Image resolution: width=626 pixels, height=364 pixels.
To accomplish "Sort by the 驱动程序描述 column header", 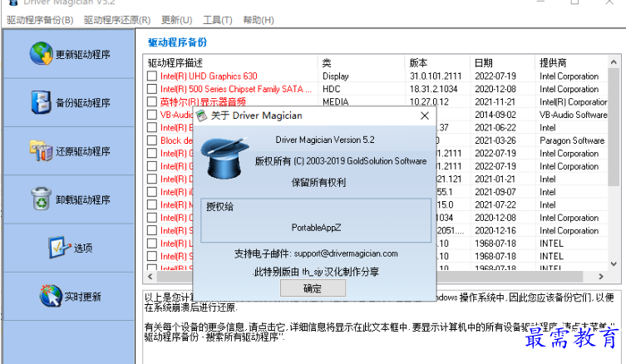I will 230,62.
